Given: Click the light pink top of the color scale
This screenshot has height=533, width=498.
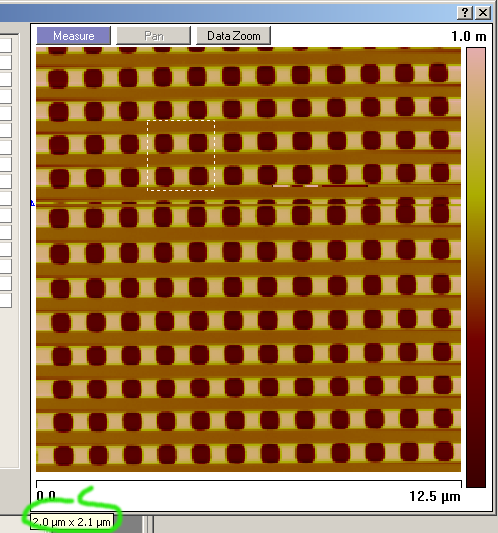Looking at the screenshot, I should click(476, 58).
